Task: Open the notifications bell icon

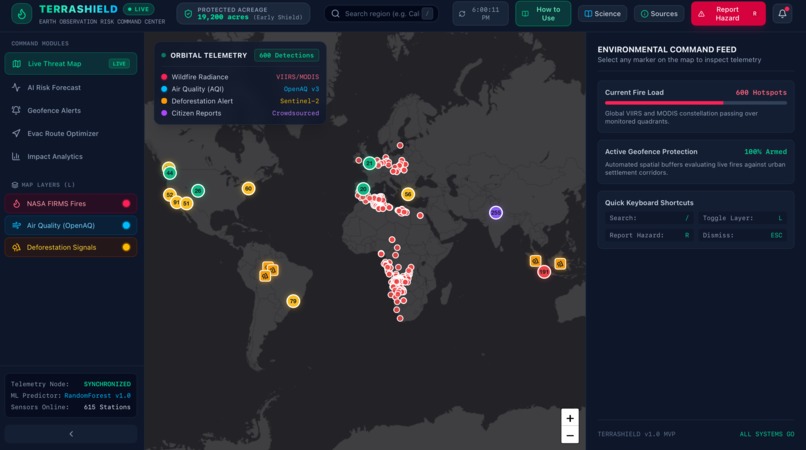Action: (x=782, y=14)
